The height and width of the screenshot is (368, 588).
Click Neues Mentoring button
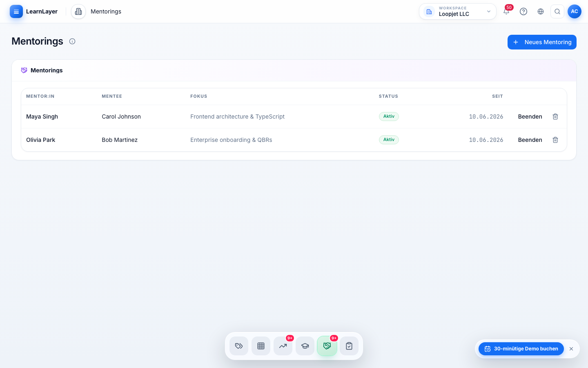pyautogui.click(x=542, y=42)
